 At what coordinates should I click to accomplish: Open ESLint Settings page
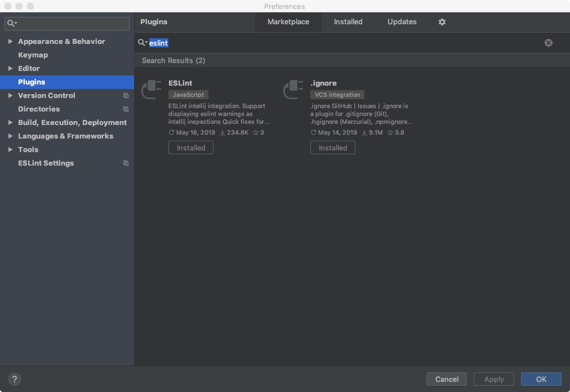(67, 163)
